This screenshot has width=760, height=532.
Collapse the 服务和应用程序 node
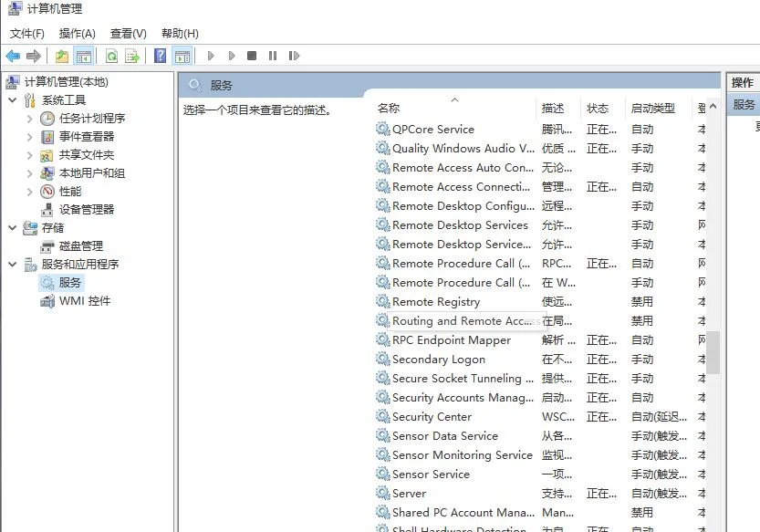tap(12, 265)
